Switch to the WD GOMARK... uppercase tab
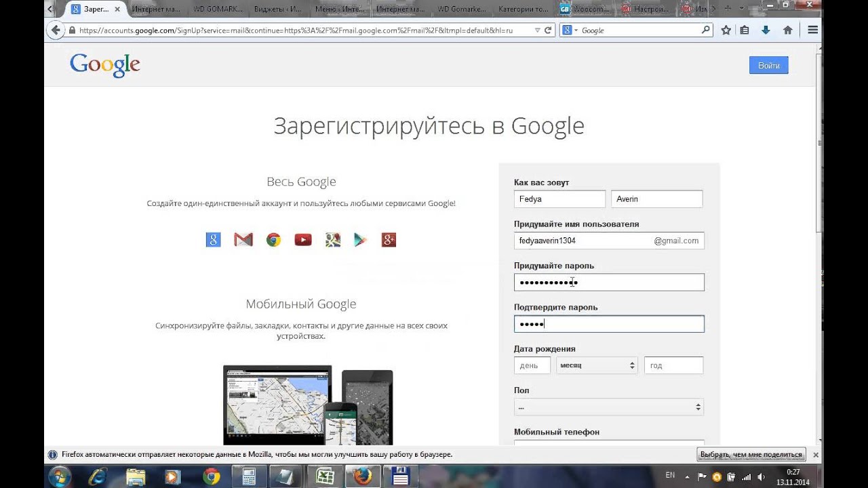The height and width of the screenshot is (488, 868). pos(218,9)
